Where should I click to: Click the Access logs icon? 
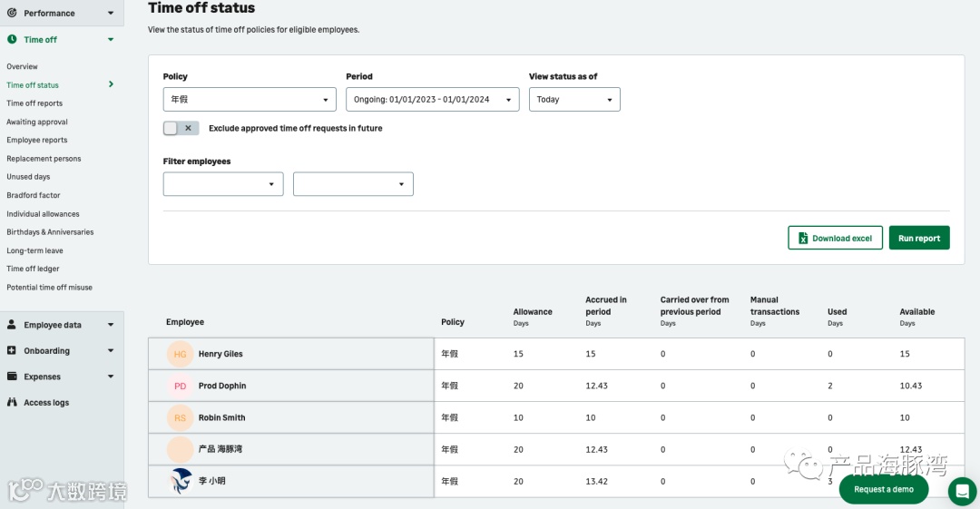point(12,402)
